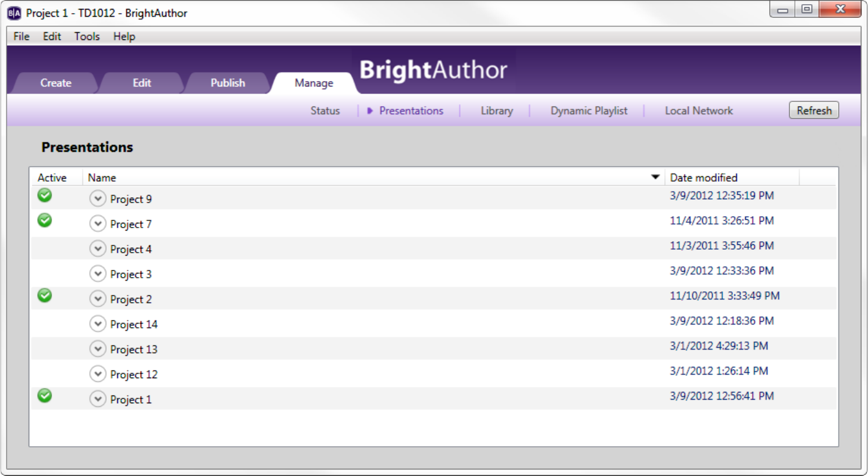This screenshot has width=868, height=476.
Task: Click the active checkmark for Project 7
Action: [x=45, y=220]
